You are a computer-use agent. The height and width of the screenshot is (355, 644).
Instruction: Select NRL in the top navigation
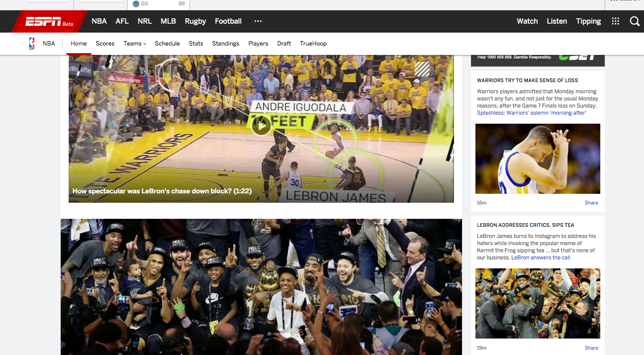[x=144, y=21]
